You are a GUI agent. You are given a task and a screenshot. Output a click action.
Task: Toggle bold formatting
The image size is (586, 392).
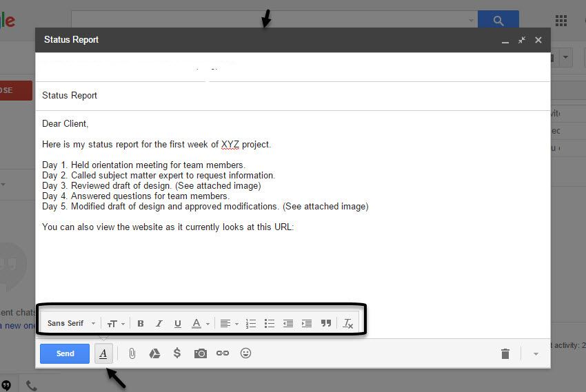(141, 324)
